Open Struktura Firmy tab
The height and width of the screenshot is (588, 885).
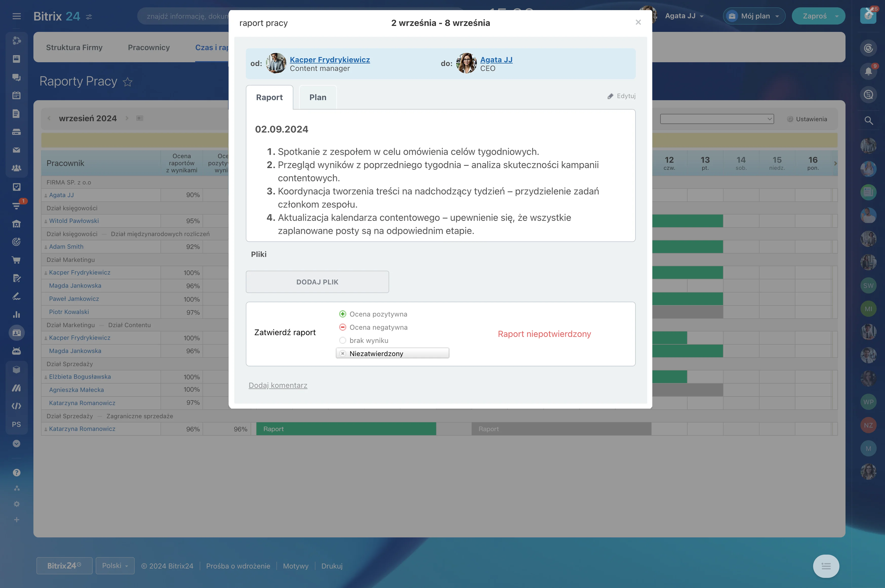pos(74,48)
